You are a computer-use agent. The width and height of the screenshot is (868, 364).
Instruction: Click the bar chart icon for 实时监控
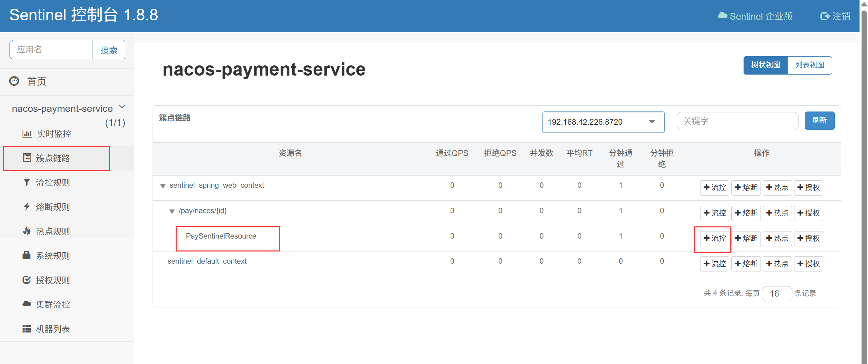coord(27,134)
